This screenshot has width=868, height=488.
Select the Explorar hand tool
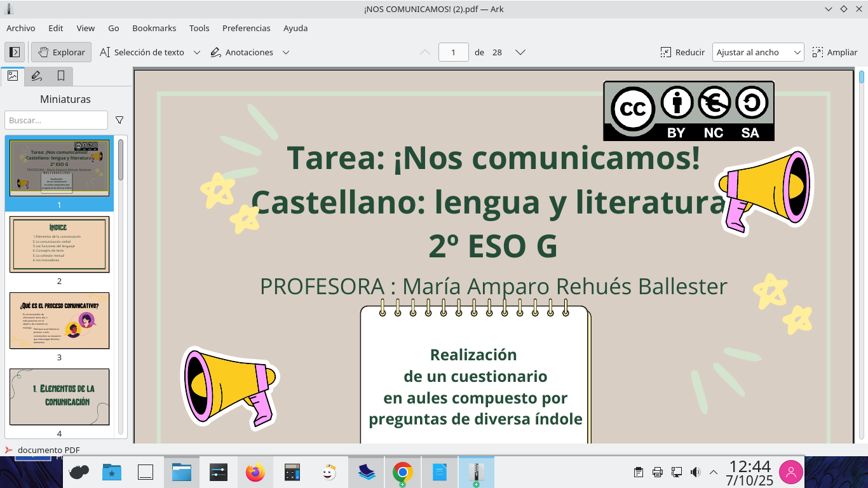62,52
